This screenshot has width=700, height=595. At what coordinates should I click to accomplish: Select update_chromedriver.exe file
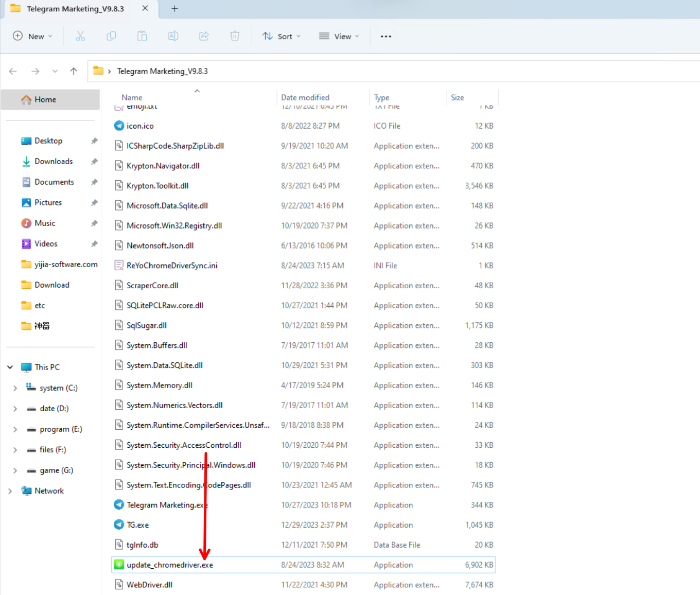[x=169, y=565]
